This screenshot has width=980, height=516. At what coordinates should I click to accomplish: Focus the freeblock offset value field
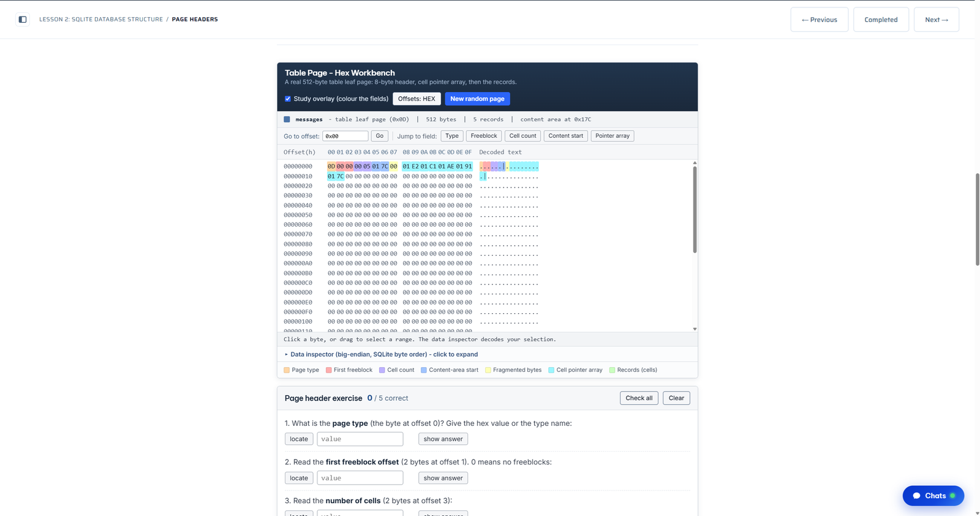pyautogui.click(x=360, y=478)
